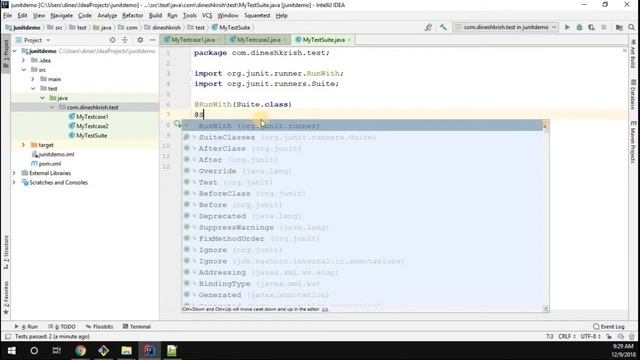Open the Favorites side panel

click(6, 298)
